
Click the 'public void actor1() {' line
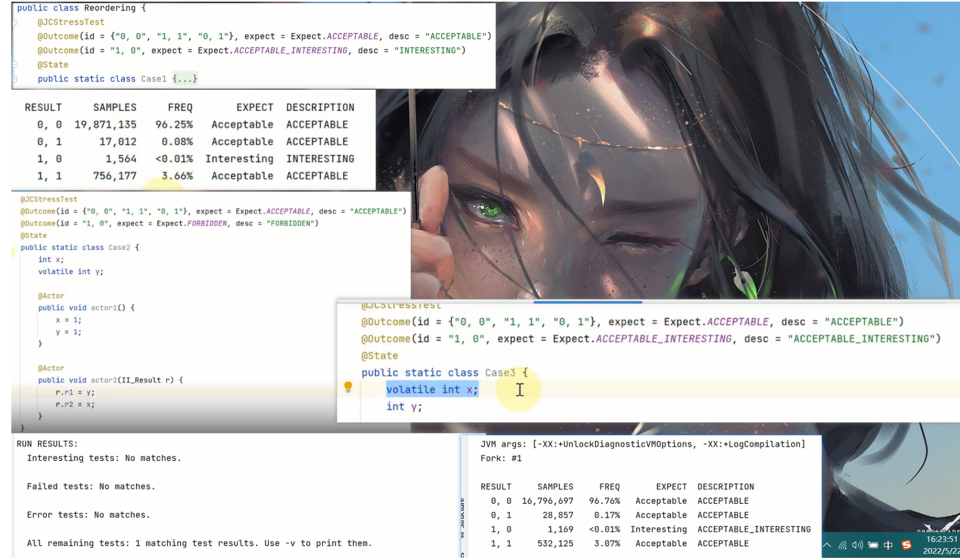pyautogui.click(x=86, y=308)
